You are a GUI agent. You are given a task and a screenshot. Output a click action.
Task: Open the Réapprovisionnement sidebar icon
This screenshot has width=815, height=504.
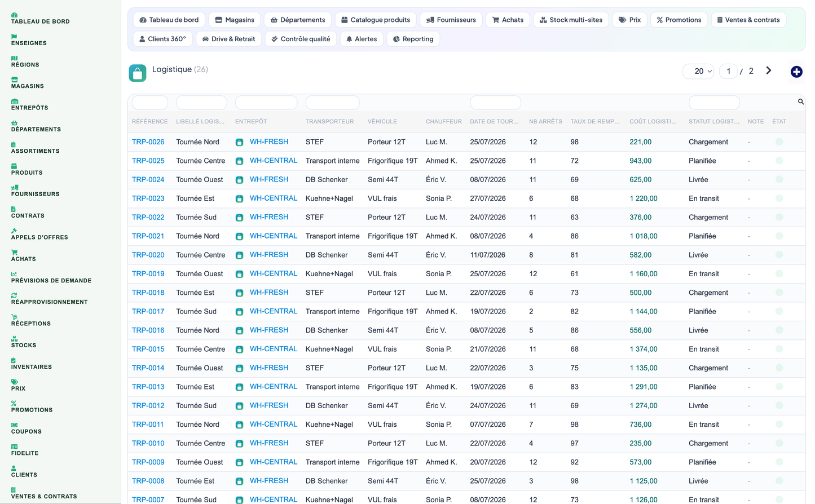[x=14, y=295]
